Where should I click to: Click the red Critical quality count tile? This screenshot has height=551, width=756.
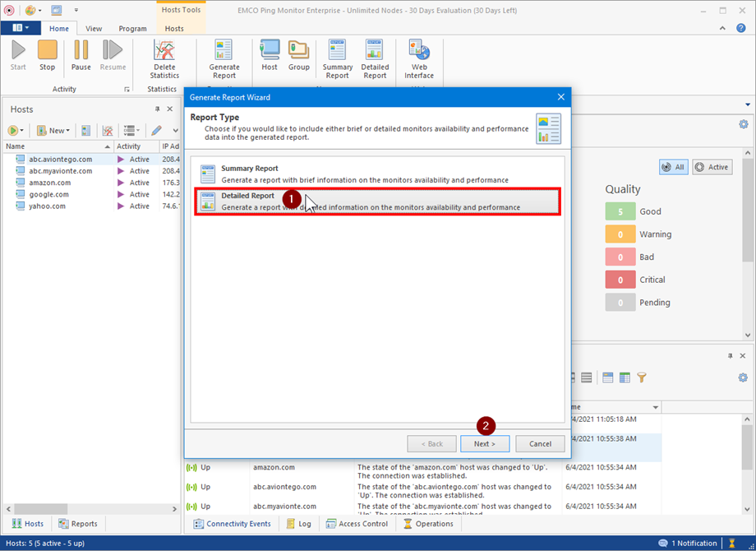(620, 280)
